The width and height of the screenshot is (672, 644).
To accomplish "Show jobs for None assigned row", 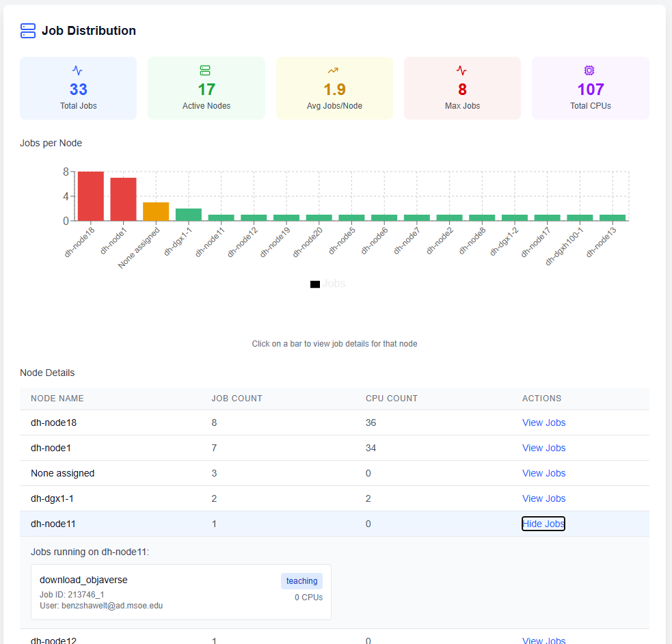I will tap(543, 473).
